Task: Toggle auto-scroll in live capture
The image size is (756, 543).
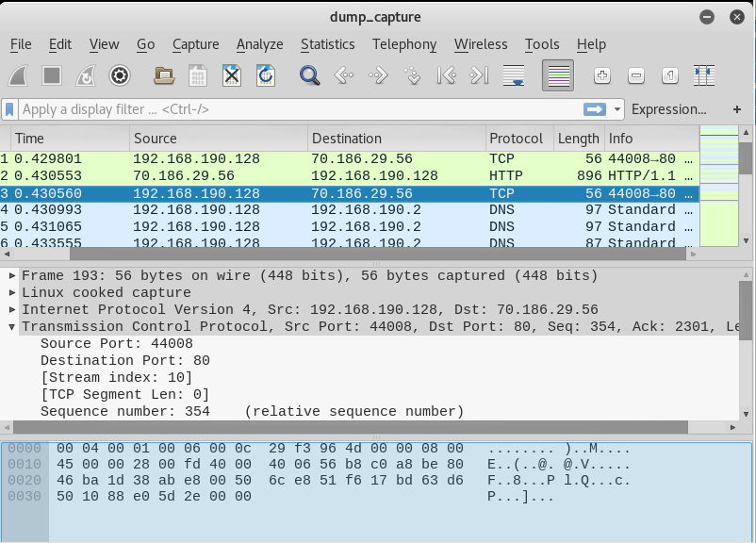Action: 514,75
